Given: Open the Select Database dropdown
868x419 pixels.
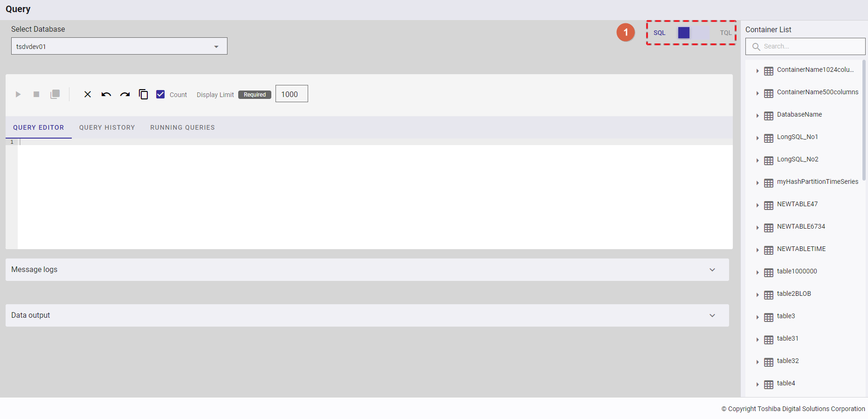Looking at the screenshot, I should [119, 46].
